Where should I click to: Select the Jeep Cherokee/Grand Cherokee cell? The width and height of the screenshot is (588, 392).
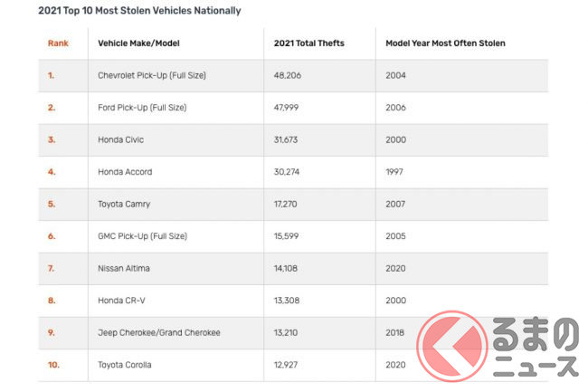pos(159,332)
